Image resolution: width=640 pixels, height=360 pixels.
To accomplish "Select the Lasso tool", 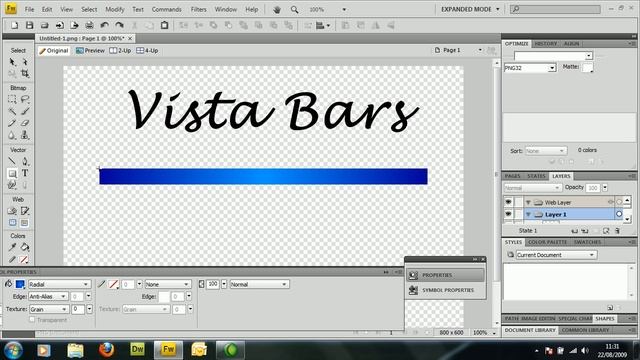I will [25, 99].
